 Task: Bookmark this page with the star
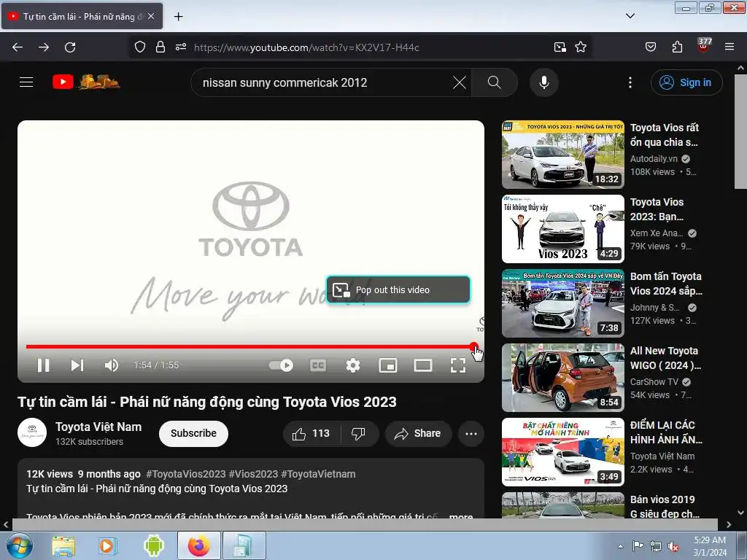point(580,47)
